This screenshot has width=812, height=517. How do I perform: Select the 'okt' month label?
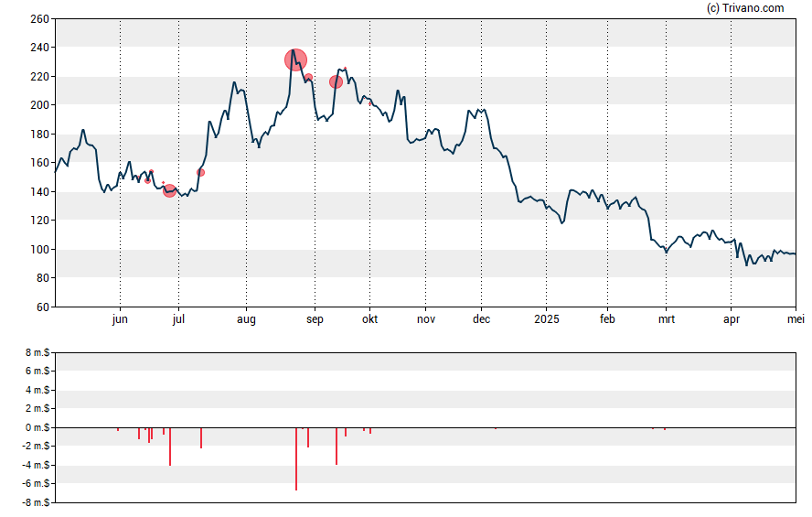pyautogui.click(x=369, y=319)
